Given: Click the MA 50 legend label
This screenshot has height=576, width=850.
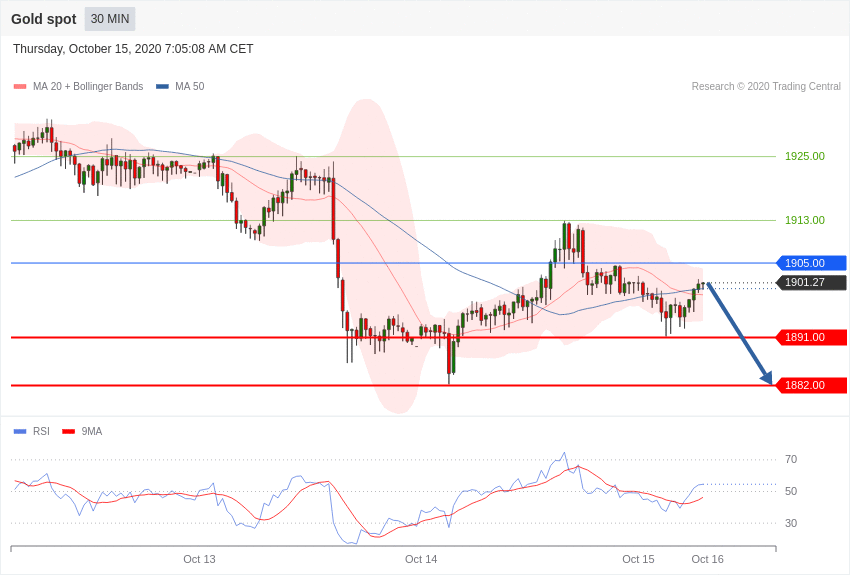Looking at the screenshot, I should (x=190, y=86).
